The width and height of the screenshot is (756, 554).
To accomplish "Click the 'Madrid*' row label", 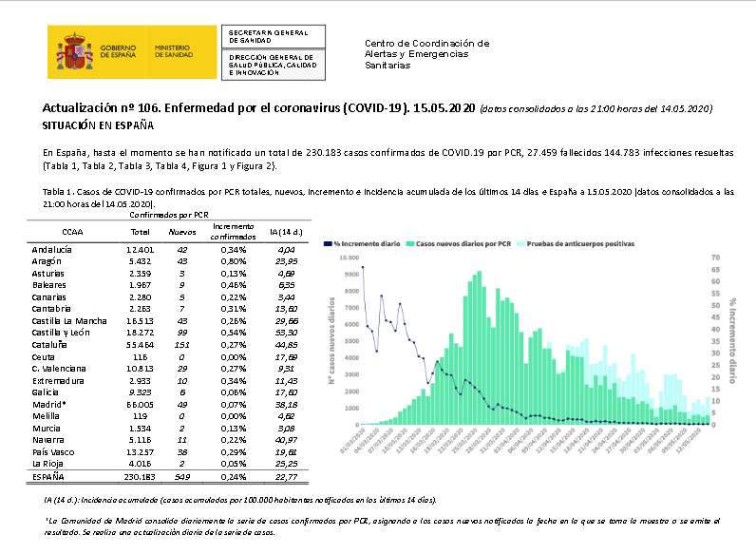I will click(x=48, y=405).
